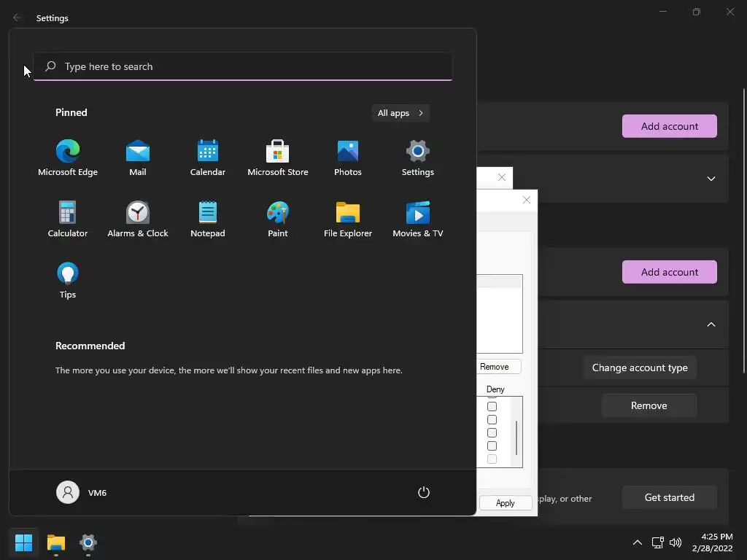
Task: Launch Movies & TV app
Action: (418, 219)
